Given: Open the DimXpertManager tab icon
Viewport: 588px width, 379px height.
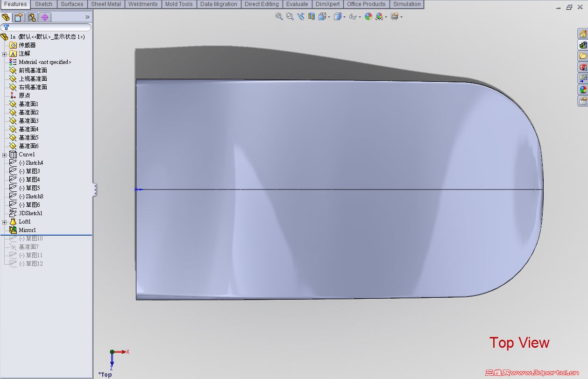Looking at the screenshot, I should (x=45, y=17).
